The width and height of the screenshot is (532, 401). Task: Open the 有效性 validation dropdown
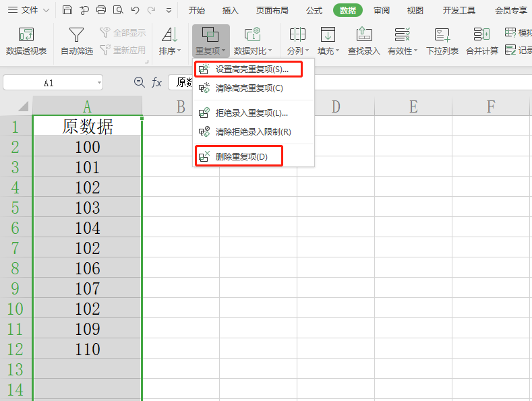[x=403, y=51]
